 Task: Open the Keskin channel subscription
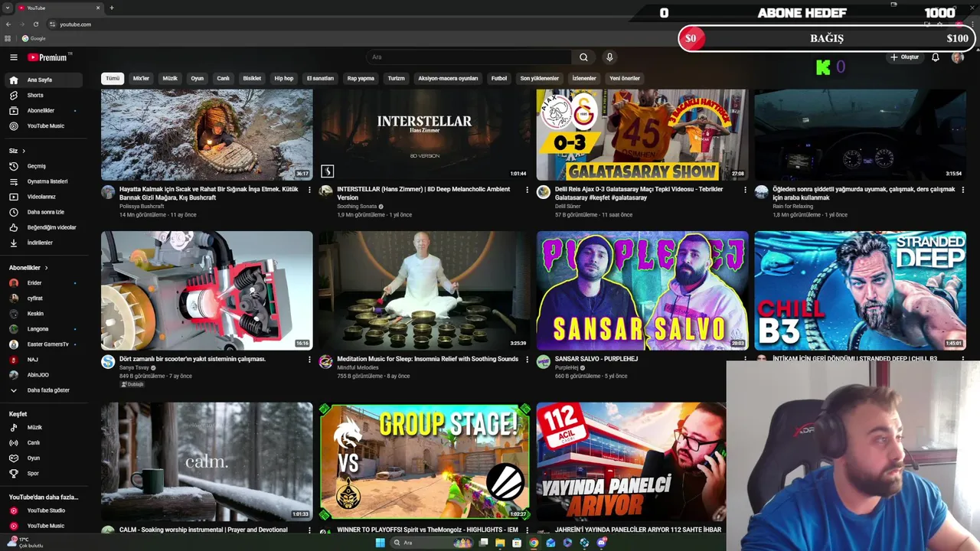[x=43, y=314]
